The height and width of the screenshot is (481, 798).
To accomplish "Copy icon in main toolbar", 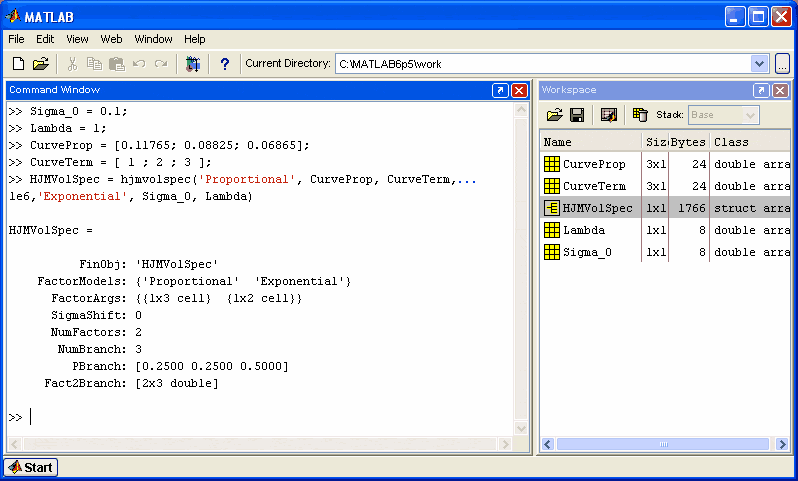I will (94, 64).
